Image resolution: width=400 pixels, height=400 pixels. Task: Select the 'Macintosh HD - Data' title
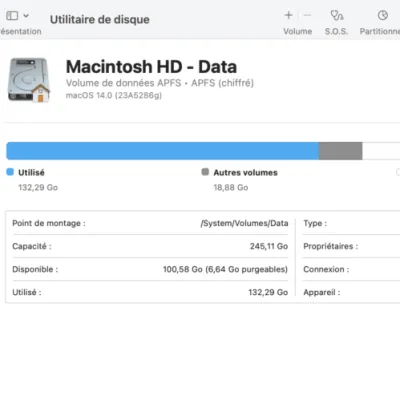click(x=151, y=67)
